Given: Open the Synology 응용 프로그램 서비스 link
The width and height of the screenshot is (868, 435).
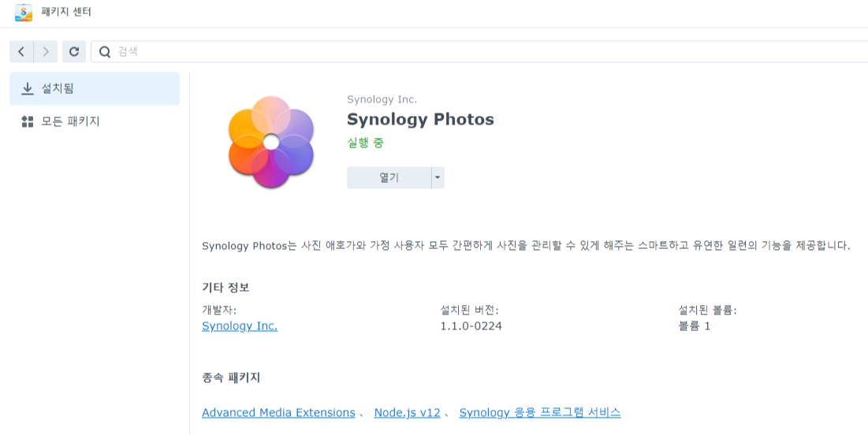Looking at the screenshot, I should pos(540,412).
